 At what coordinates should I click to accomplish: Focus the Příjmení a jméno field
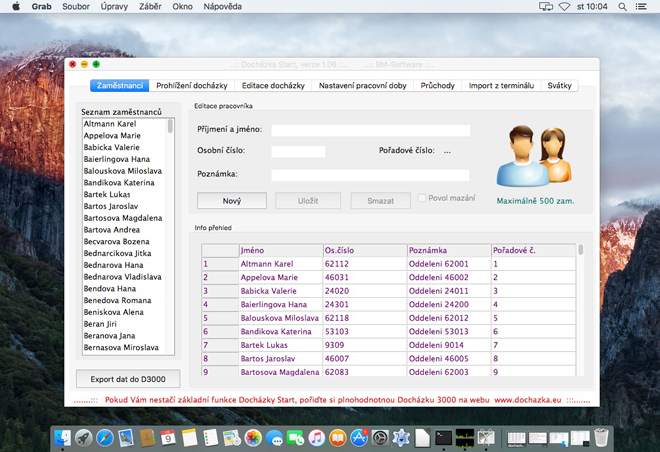click(370, 130)
